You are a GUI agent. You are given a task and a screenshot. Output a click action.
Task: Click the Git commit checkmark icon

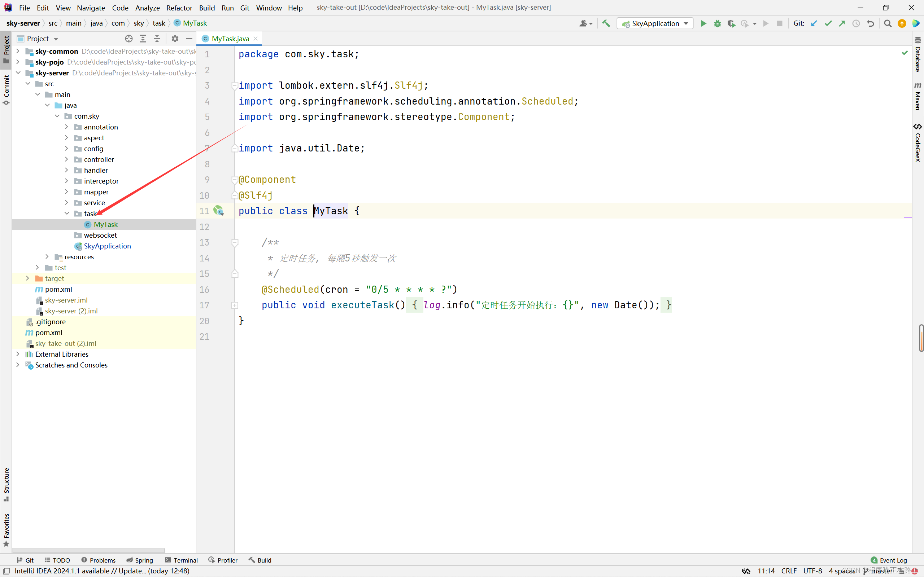point(828,23)
